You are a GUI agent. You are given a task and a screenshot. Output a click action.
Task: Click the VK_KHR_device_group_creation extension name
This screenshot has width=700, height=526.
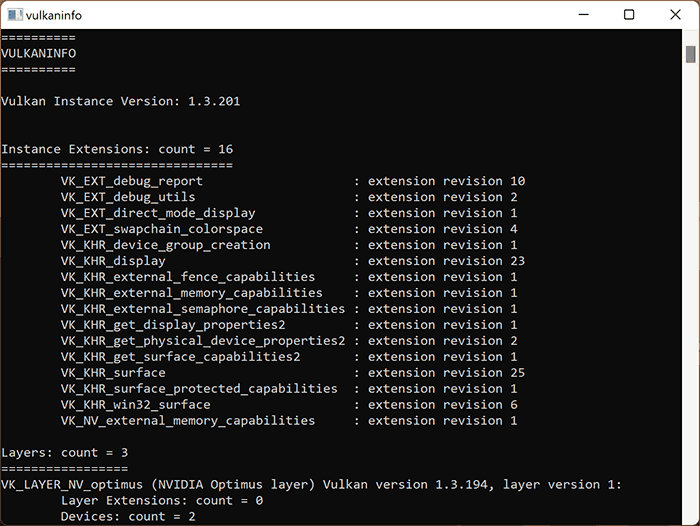point(166,245)
